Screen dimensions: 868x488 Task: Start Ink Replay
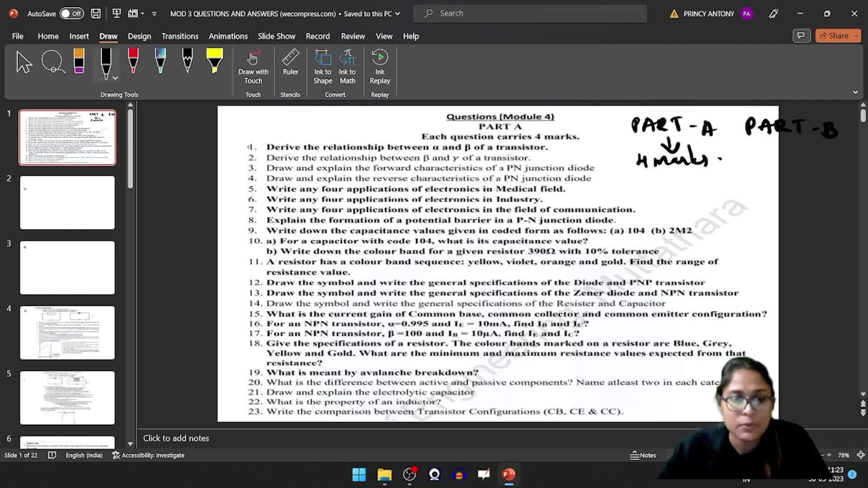click(x=380, y=67)
